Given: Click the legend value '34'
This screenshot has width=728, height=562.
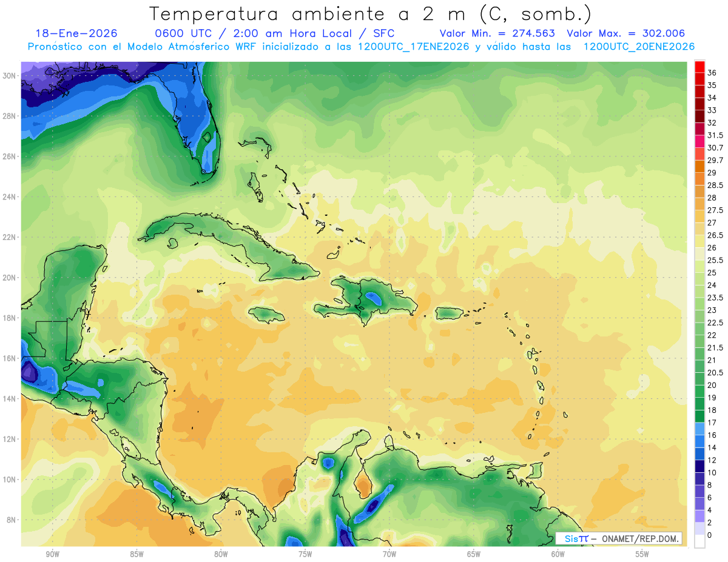Looking at the screenshot, I should (712, 98).
